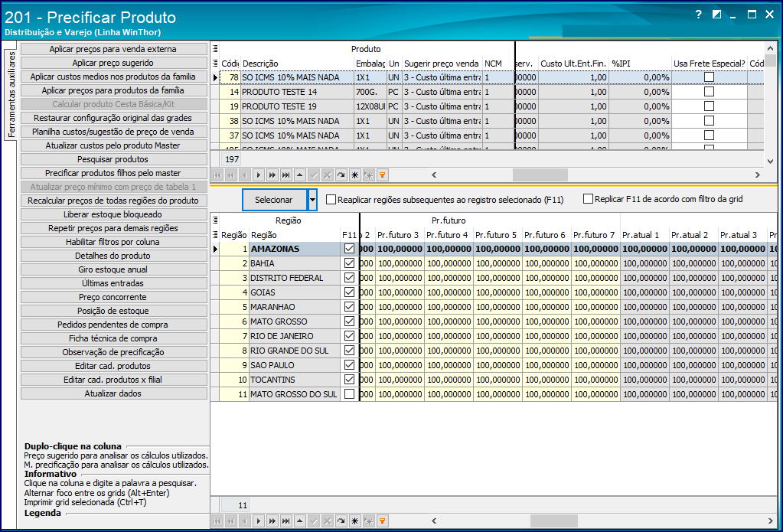Click the black asterisk bookmark in Região navigator
This screenshot has width=783, height=532.
[x=354, y=521]
